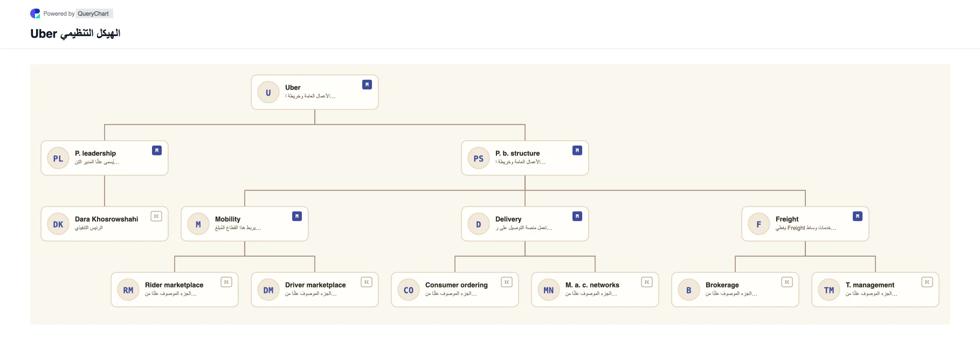980x355 pixels.
Task: Click the "Driver marketplace" node name
Action: (315, 285)
